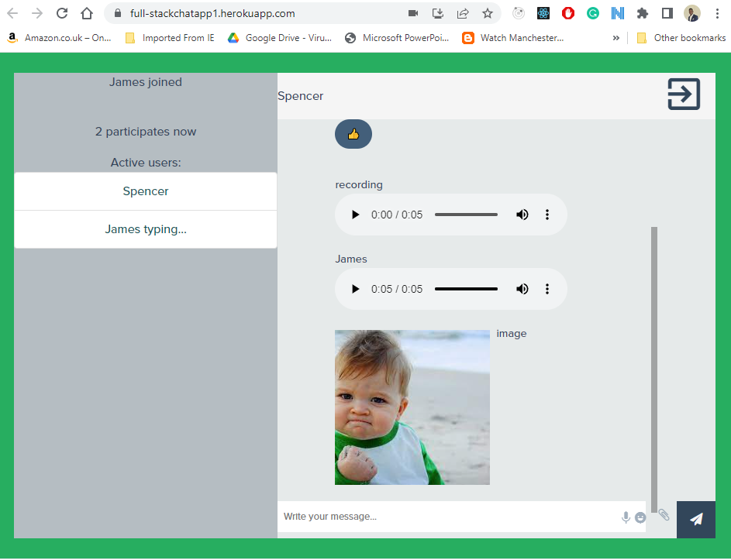Click recording audio progress bar
Viewport: 731px width, 560px height.
pos(466,215)
